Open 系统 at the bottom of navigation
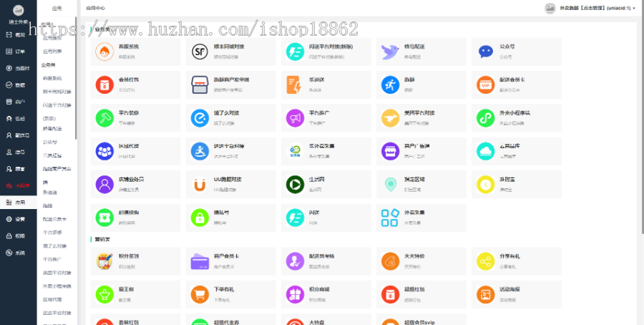Image resolution: width=644 pixels, height=325 pixels. click(18, 253)
